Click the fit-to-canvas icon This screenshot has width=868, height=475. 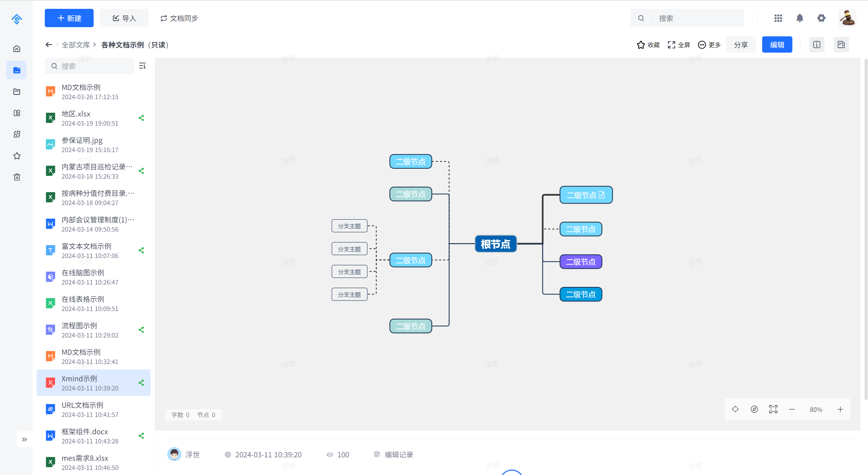coord(773,409)
